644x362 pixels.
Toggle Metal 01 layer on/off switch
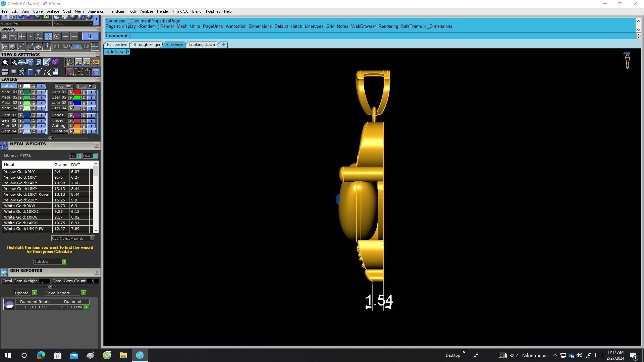[x=41, y=92]
